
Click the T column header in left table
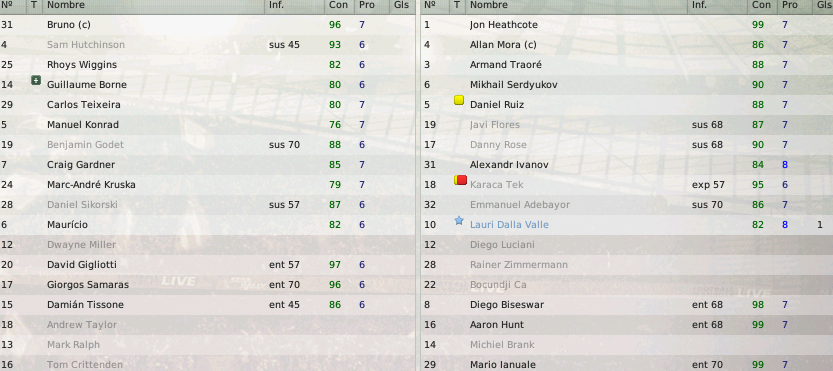[x=34, y=5]
